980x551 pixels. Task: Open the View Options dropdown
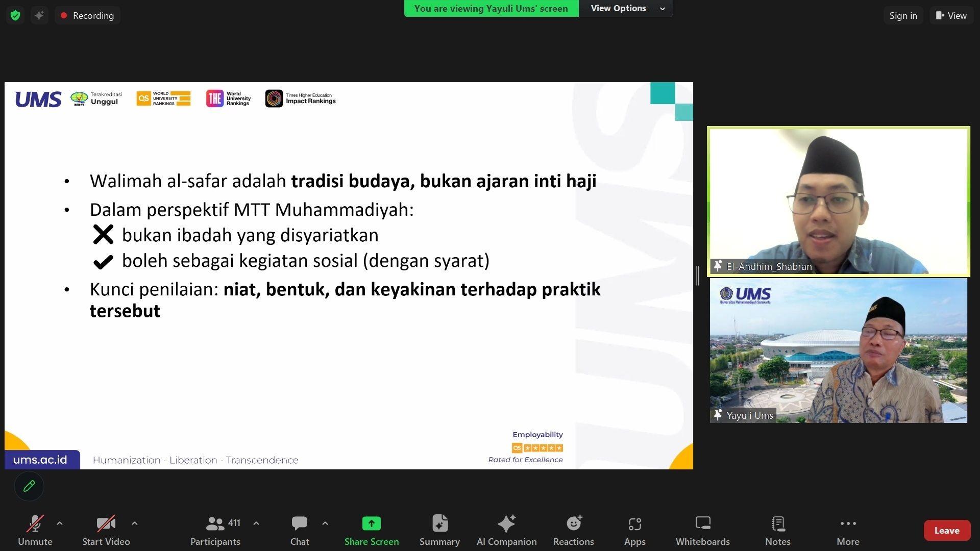tap(626, 8)
